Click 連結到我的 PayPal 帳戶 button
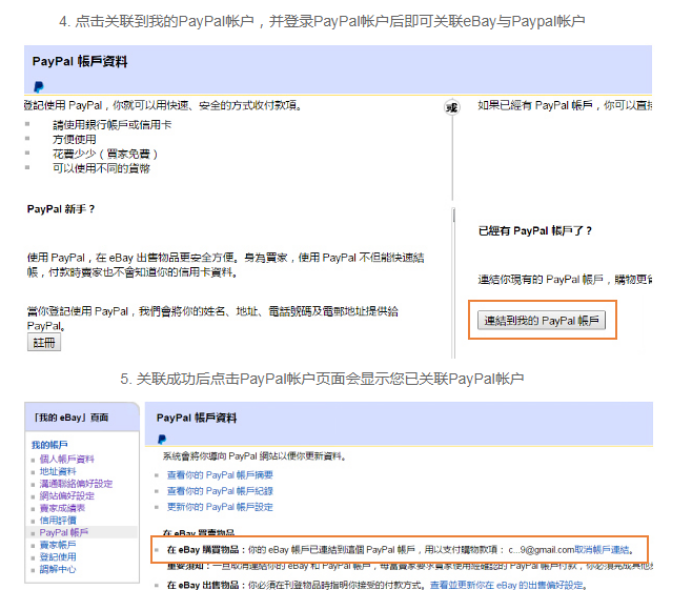This screenshot has width=692, height=590. (541, 321)
